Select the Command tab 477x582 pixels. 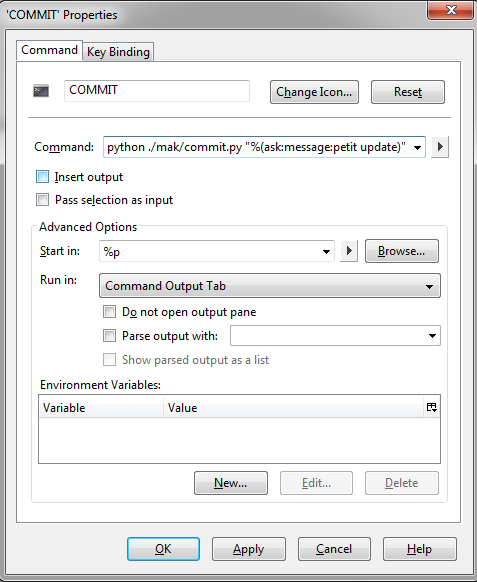(49, 50)
